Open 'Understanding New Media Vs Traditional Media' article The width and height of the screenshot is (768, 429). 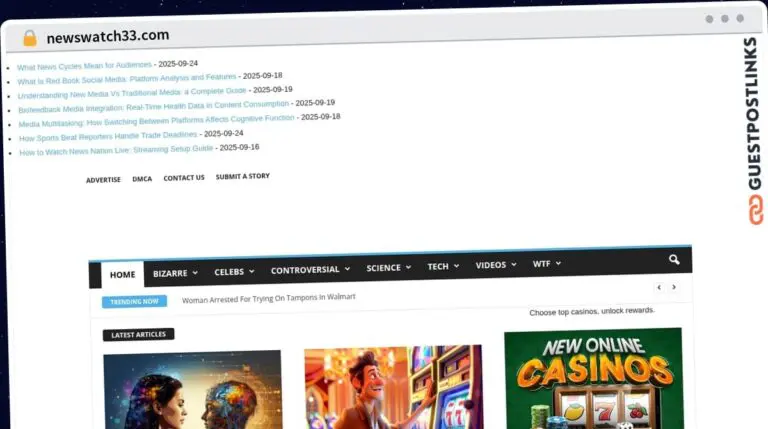click(x=132, y=93)
